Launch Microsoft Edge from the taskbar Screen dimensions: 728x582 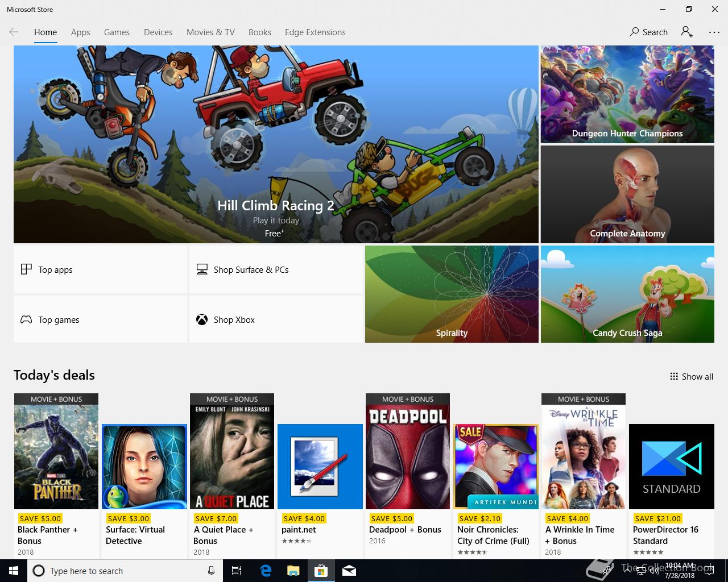click(266, 571)
